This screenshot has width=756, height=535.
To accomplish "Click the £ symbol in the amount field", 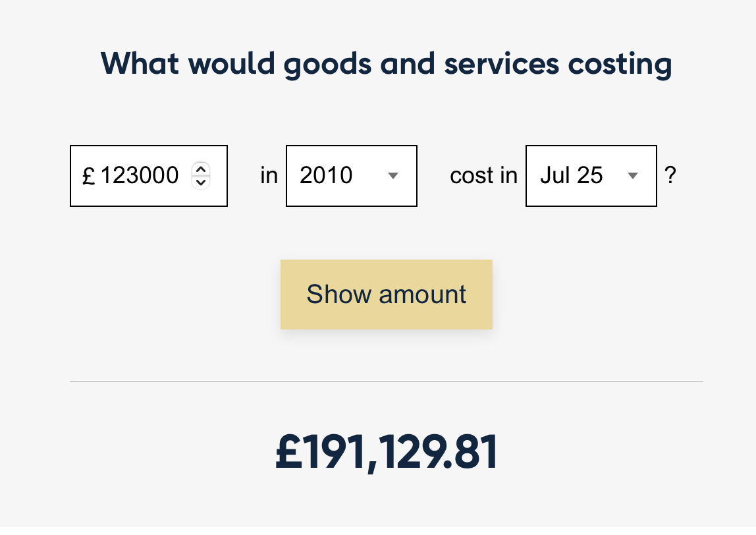I will point(89,177).
